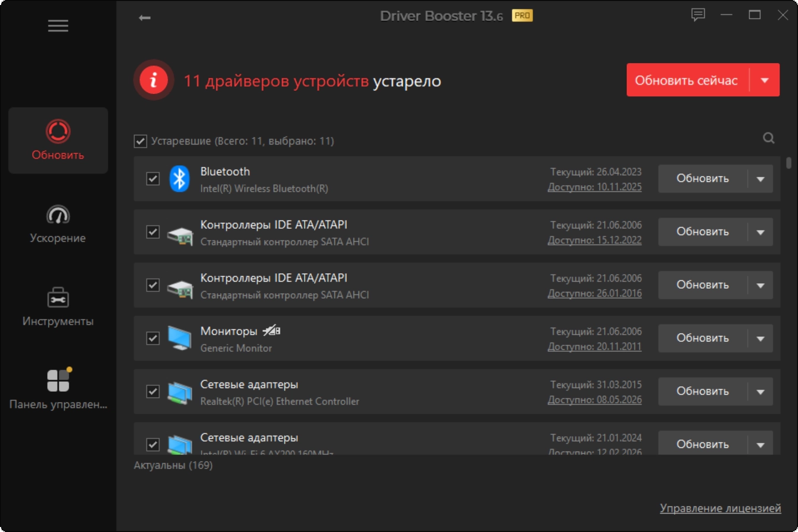The width and height of the screenshot is (798, 532).
Task: Update the Generic Monitor driver
Action: tap(703, 339)
